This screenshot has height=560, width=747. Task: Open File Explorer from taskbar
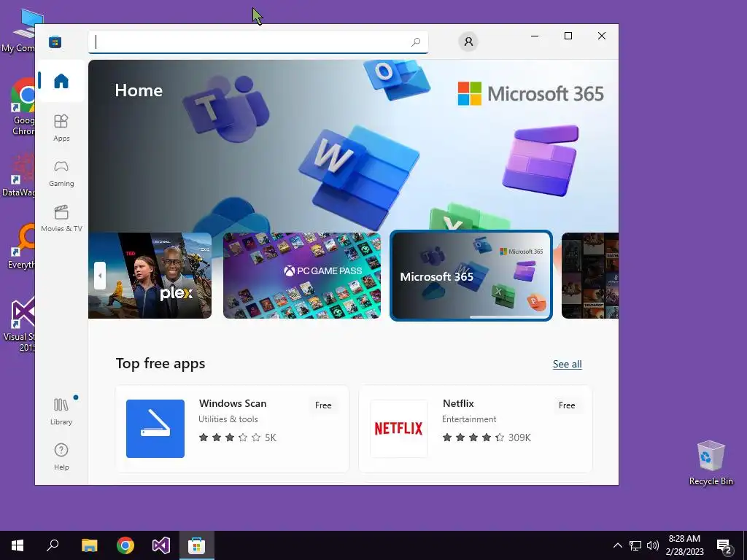pos(89,545)
